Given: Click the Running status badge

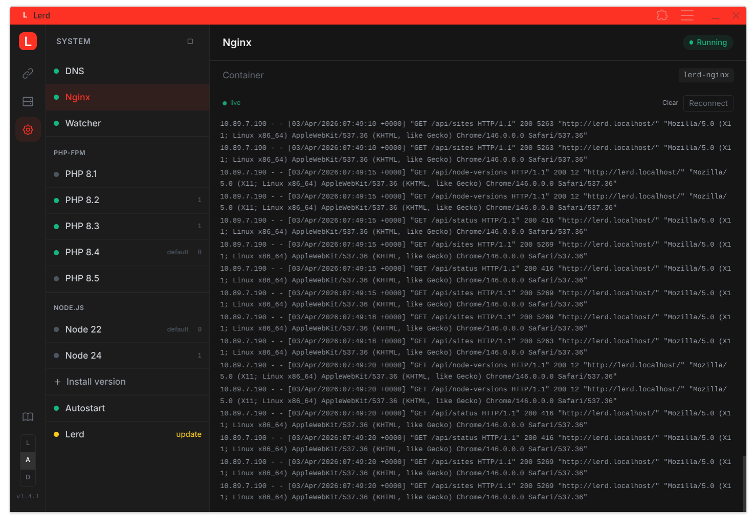Looking at the screenshot, I should tap(708, 42).
